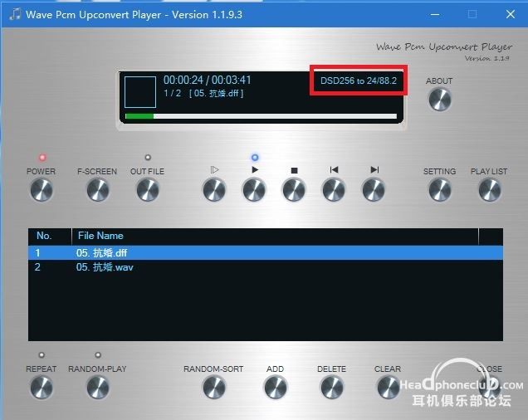Click the RANDOM-SORT knob
528x420 pixels.
coord(214,388)
